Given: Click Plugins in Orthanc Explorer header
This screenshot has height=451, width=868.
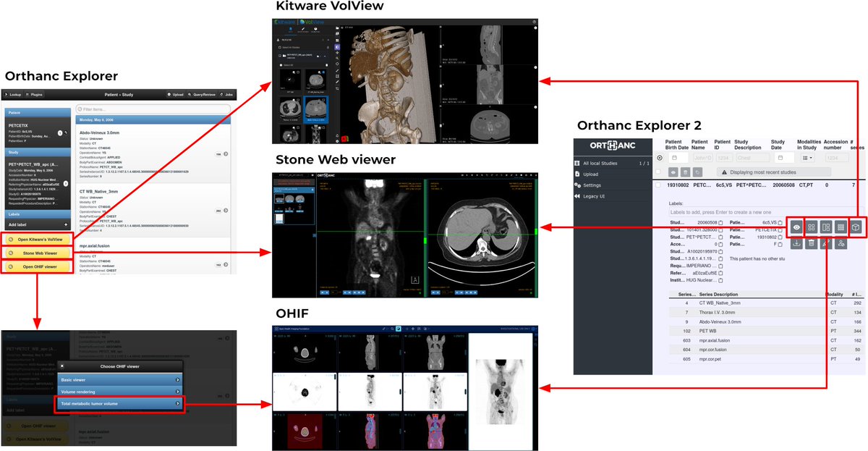Looking at the screenshot, I should tap(35, 95).
